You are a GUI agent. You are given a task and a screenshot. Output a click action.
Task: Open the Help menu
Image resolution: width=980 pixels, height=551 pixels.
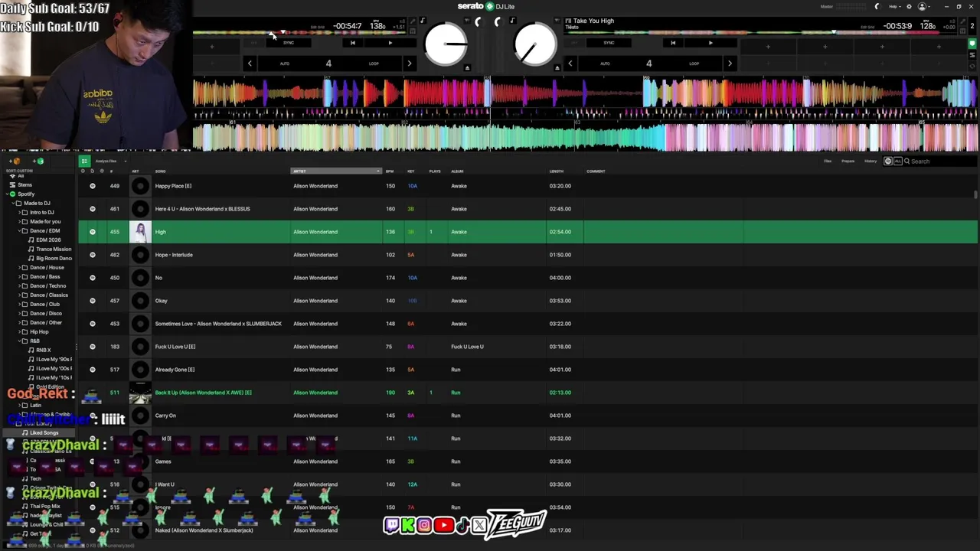(893, 6)
